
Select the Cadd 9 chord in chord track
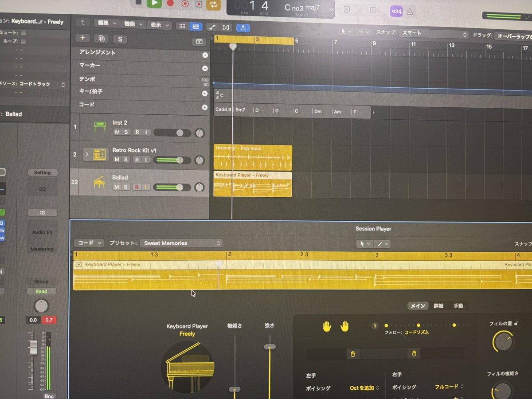223,110
